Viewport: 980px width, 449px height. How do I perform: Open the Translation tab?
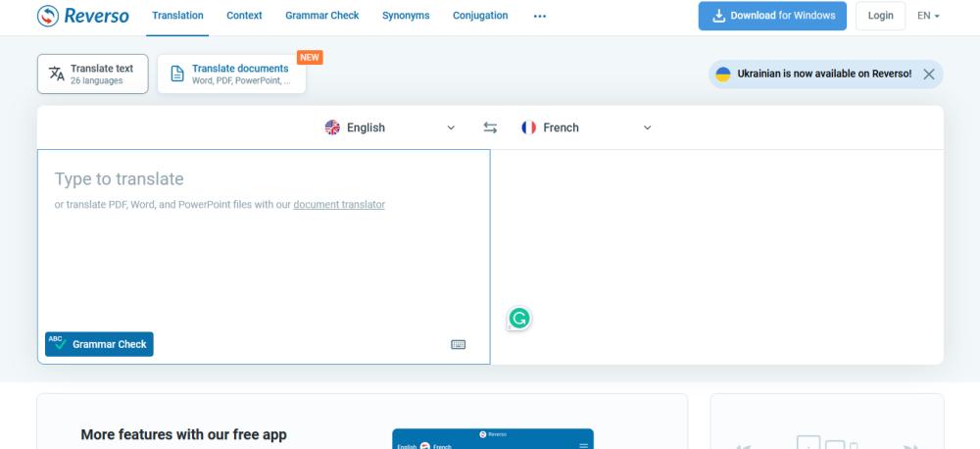tap(177, 16)
